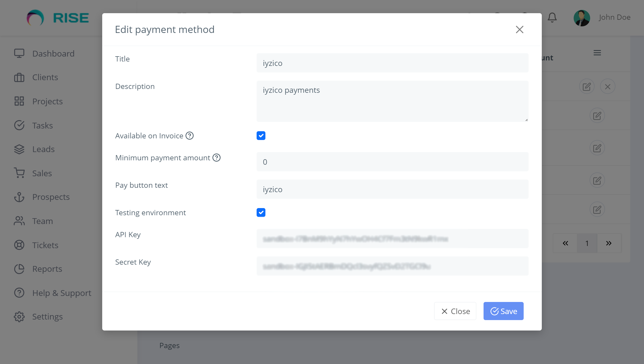The height and width of the screenshot is (364, 644).
Task: Uncheck the Available on Invoice checkbox
Action: click(x=261, y=135)
